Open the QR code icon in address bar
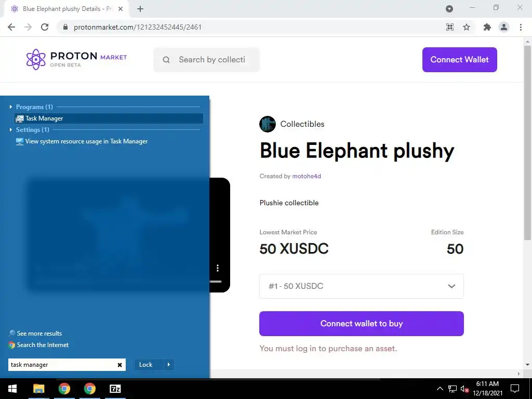The height and width of the screenshot is (399, 532). pyautogui.click(x=450, y=27)
